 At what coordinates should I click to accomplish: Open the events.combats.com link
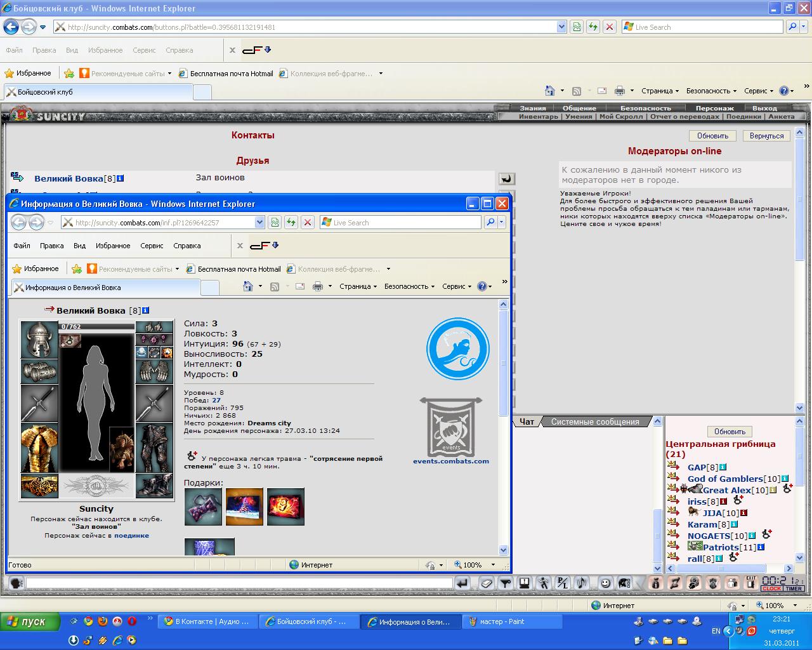(450, 461)
